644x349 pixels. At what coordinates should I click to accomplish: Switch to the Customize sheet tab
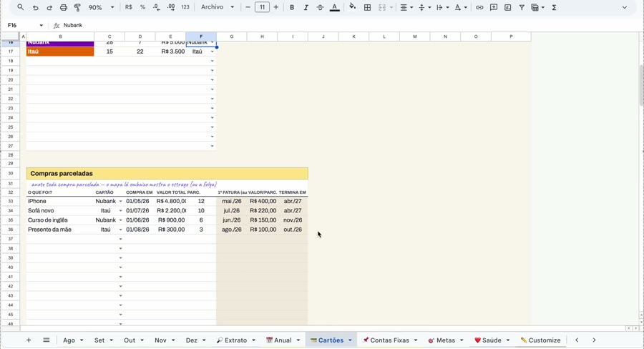[540, 340]
